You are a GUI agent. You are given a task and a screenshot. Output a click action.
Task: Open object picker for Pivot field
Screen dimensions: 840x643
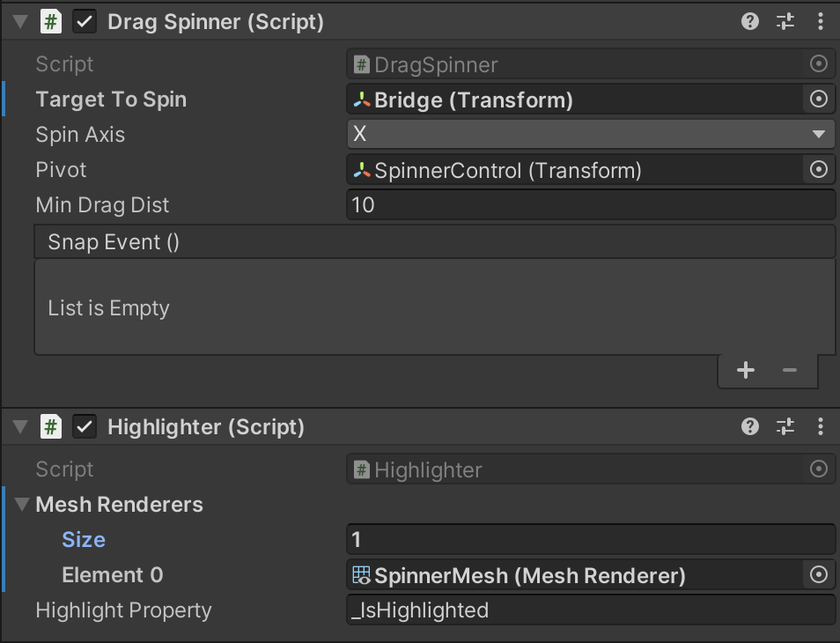pyautogui.click(x=819, y=170)
